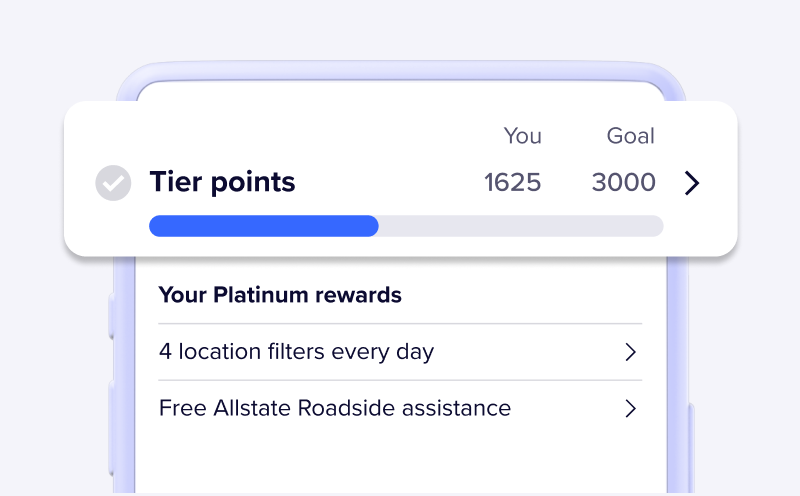
Task: Click the phone screen's top edge above the card
Action: pos(400,90)
